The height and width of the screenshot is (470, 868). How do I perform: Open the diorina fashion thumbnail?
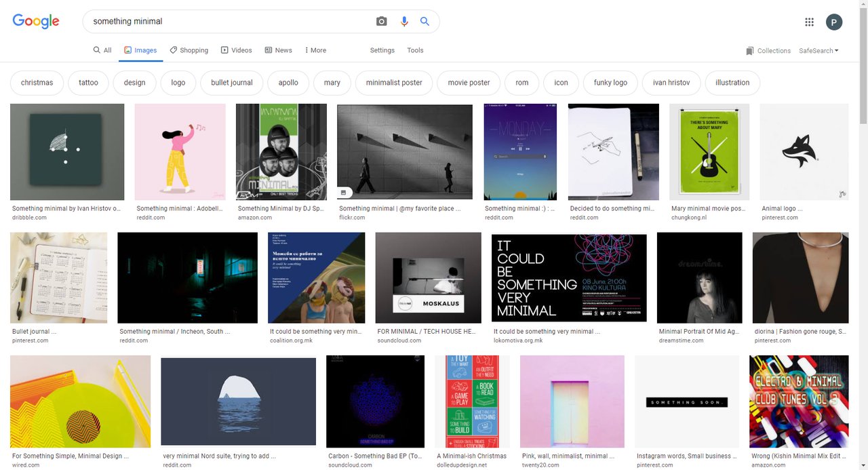pos(801,278)
